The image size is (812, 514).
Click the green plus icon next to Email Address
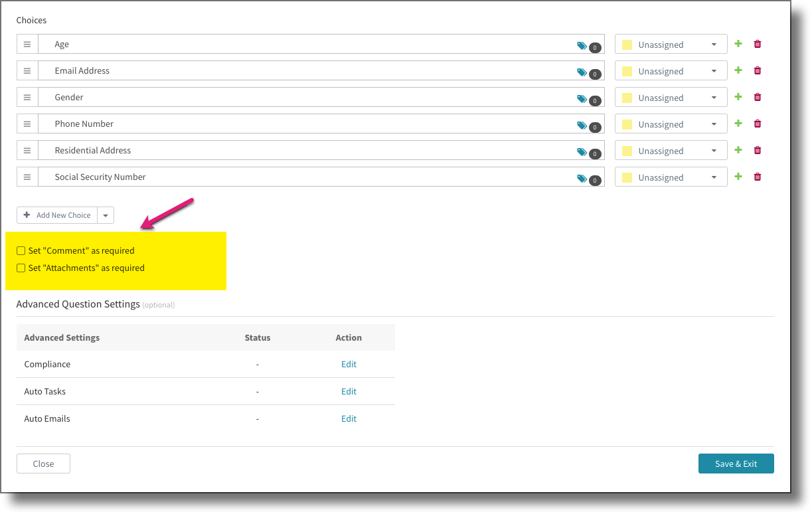tap(738, 70)
